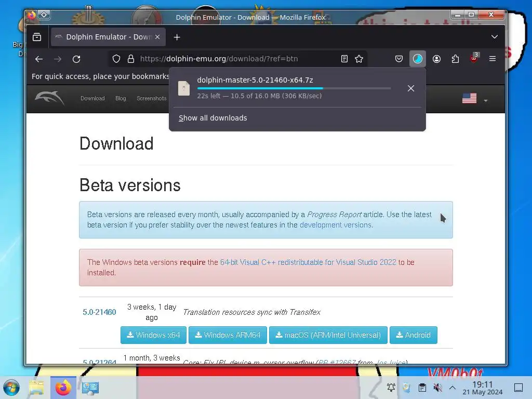532x399 pixels.
Task: Open the Firefox account icon
Action: tap(436, 59)
